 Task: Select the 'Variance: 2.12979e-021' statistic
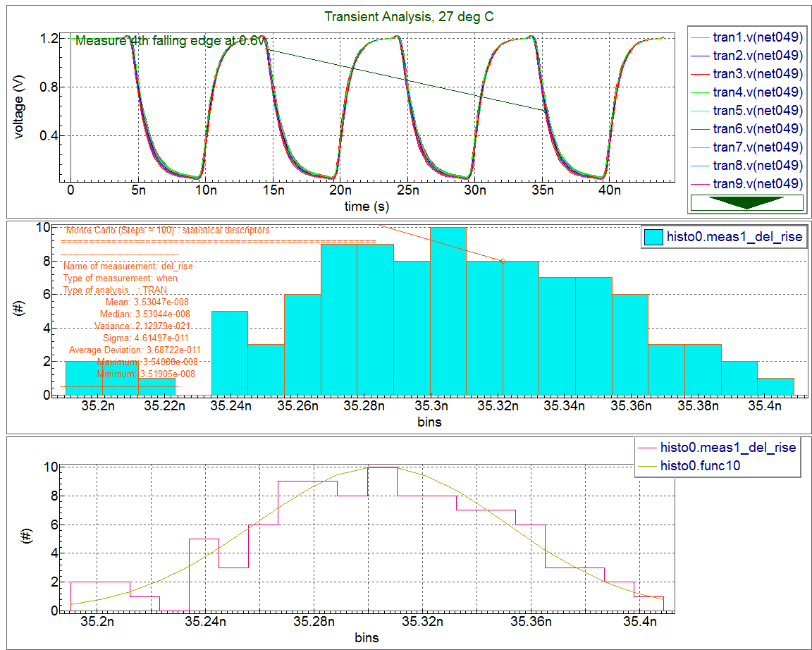(x=142, y=326)
